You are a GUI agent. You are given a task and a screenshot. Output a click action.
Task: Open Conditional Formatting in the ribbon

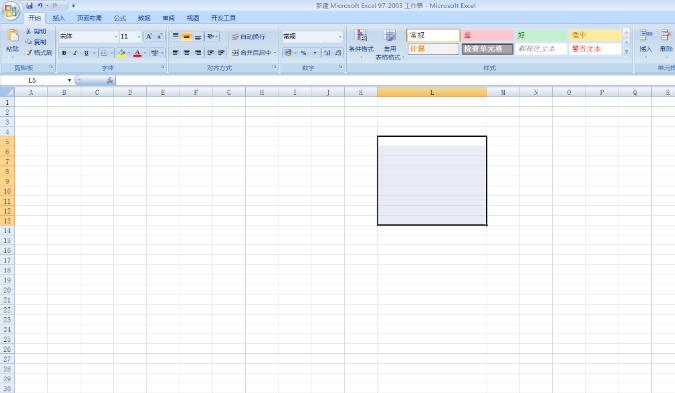361,41
